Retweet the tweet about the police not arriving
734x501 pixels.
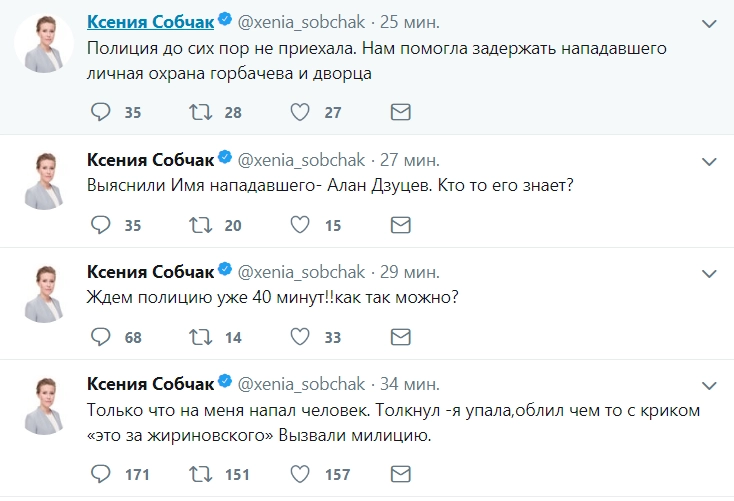[x=200, y=112]
